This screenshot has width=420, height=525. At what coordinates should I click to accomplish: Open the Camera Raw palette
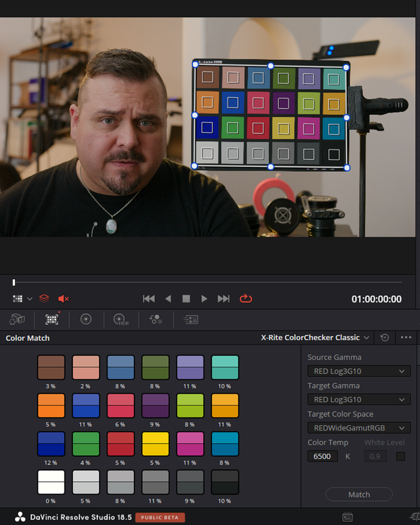pyautogui.click(x=17, y=320)
